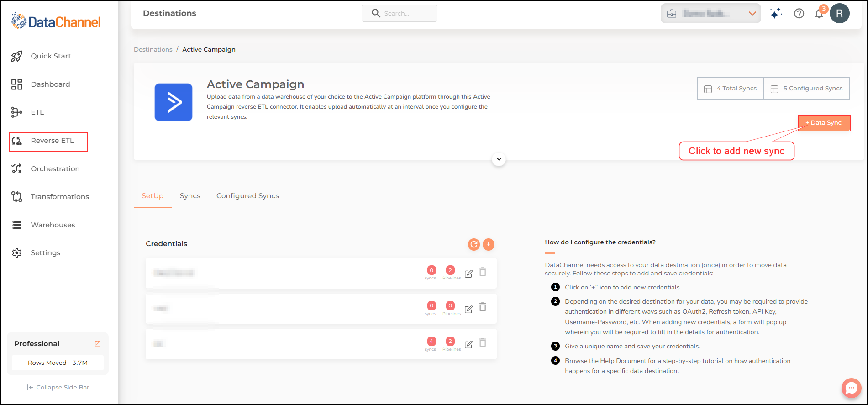Expand the connector details chevron

(x=499, y=159)
